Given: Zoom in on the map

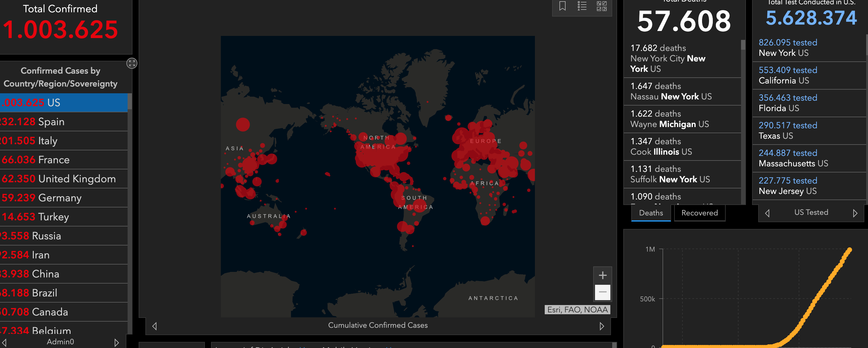Looking at the screenshot, I should pos(602,276).
